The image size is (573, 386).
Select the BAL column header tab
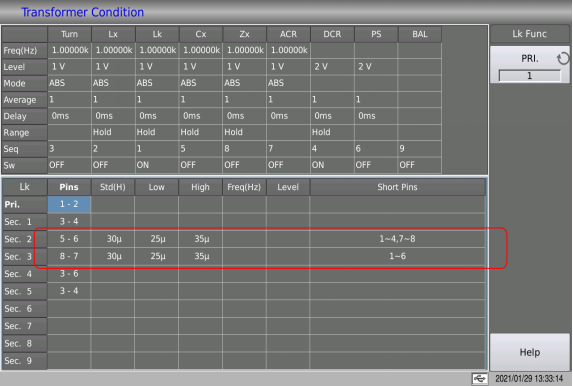[x=420, y=34]
